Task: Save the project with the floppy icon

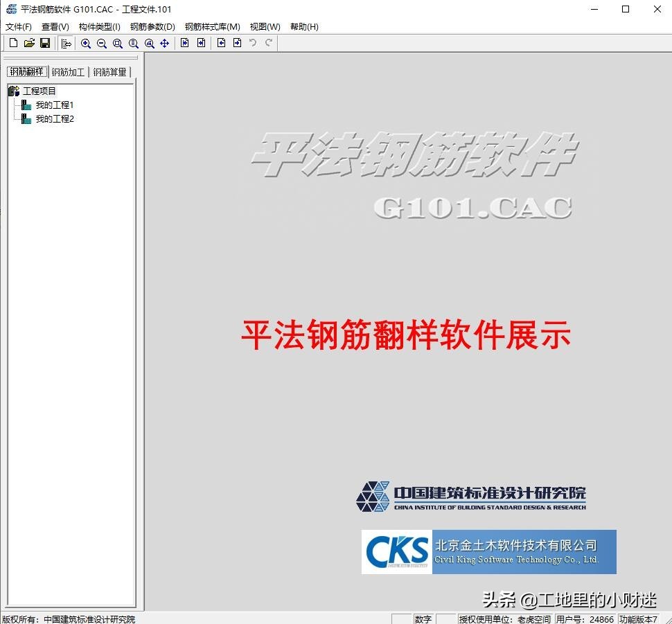Action: pyautogui.click(x=45, y=43)
